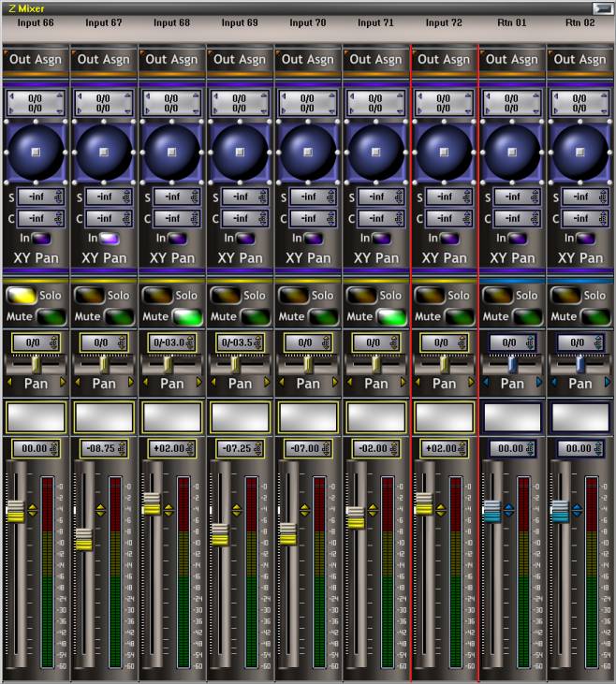Click the XY Pan ball on Input 72

(x=444, y=151)
